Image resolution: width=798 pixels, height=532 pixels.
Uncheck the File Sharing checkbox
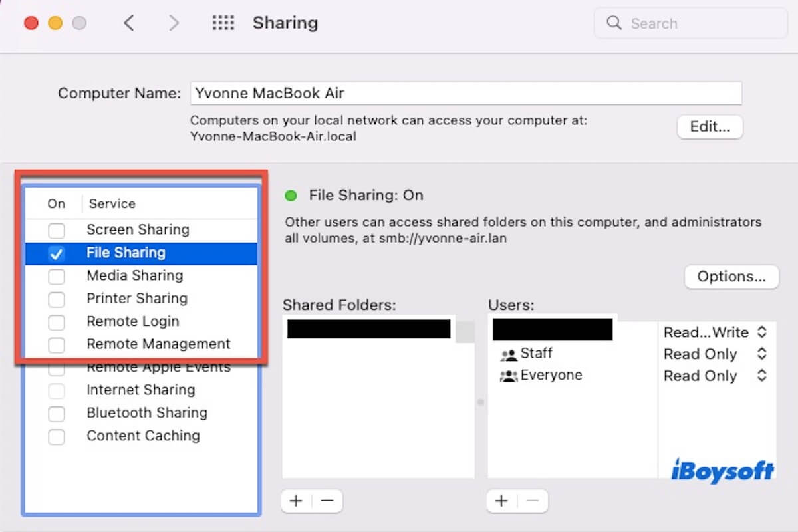click(57, 253)
